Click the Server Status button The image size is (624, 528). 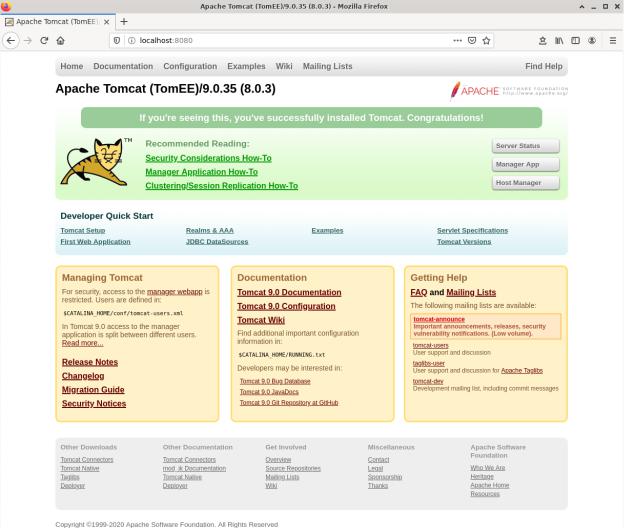coord(526,146)
